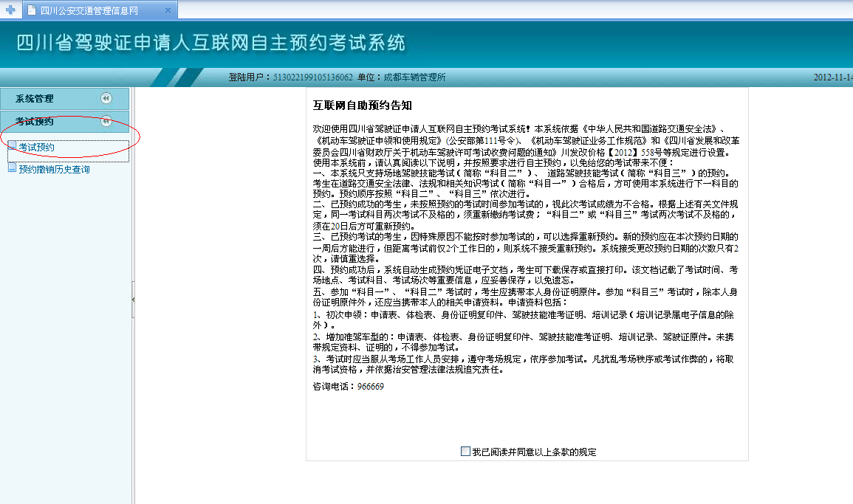
Task: Close the 四川公安交通管理信息网 tab
Action: (168, 10)
